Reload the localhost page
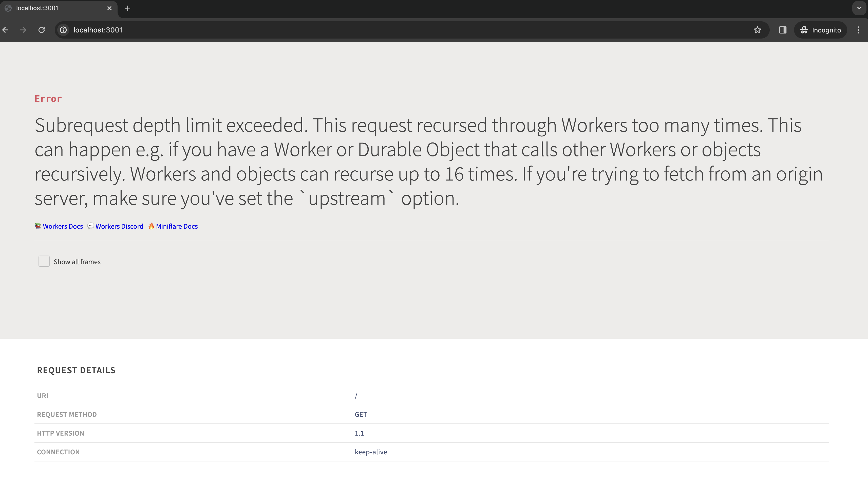The height and width of the screenshot is (501, 868). pyautogui.click(x=42, y=30)
